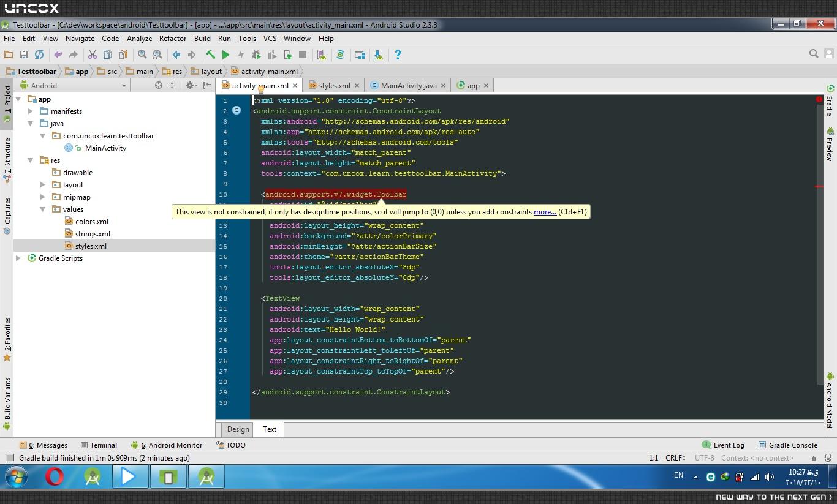Screen dimensions: 837x504
Task: Expand the Gradle Scripts node
Action: pos(18,258)
